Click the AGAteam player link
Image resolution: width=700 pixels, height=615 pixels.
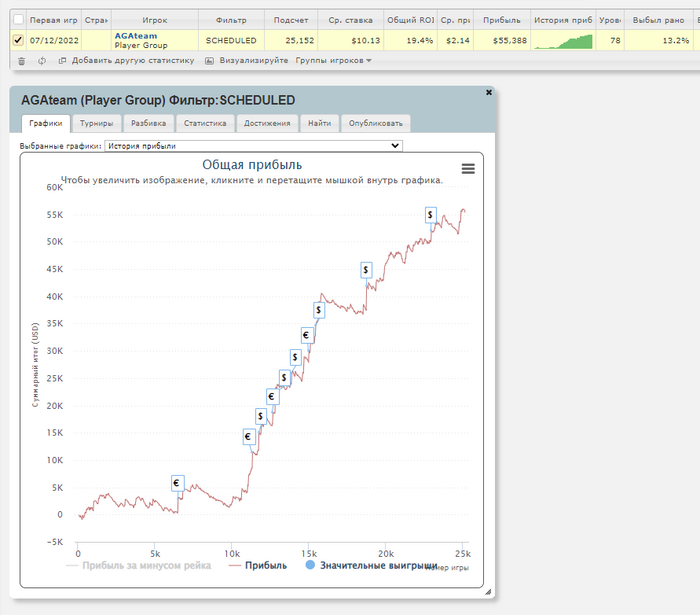[x=135, y=35]
